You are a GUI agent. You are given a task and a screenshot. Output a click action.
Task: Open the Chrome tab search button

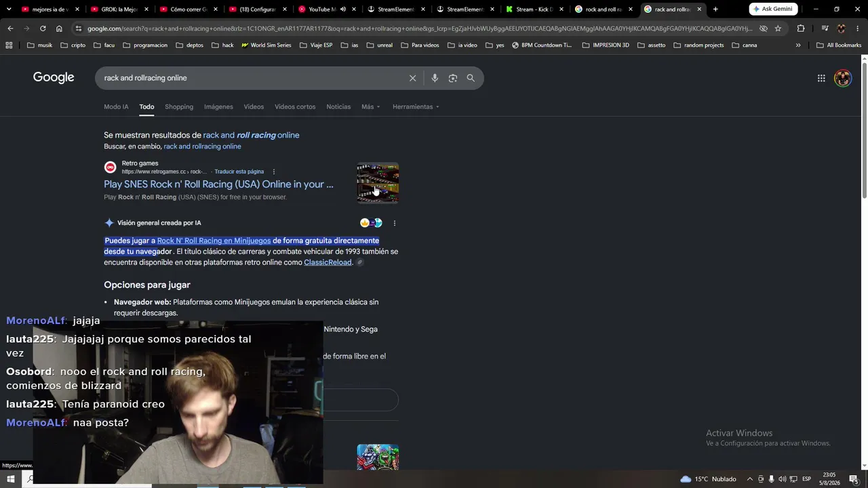pos(10,9)
